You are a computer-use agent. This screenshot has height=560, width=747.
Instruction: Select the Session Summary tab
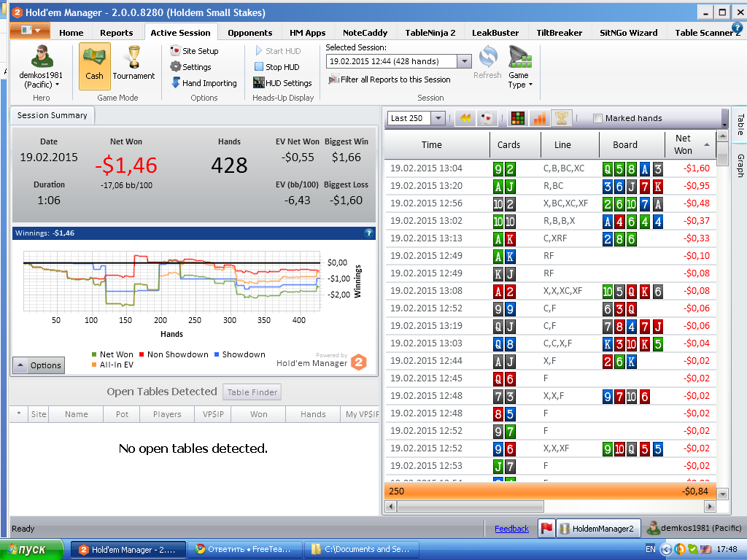pyautogui.click(x=53, y=115)
